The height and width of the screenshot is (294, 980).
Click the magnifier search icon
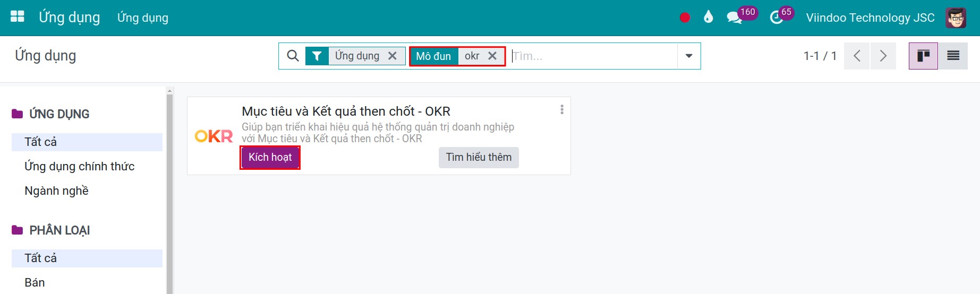click(x=293, y=56)
